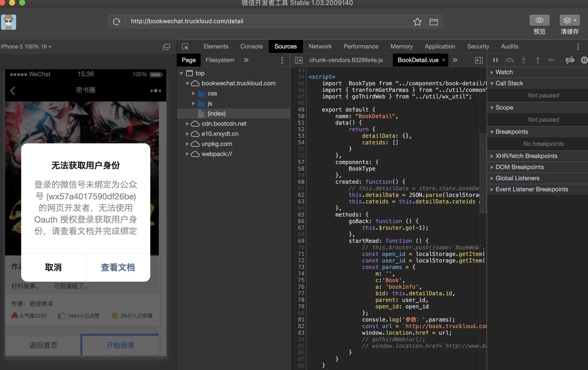Toggle deactivate breakpoints icon
The image size is (588, 370).
tap(570, 60)
